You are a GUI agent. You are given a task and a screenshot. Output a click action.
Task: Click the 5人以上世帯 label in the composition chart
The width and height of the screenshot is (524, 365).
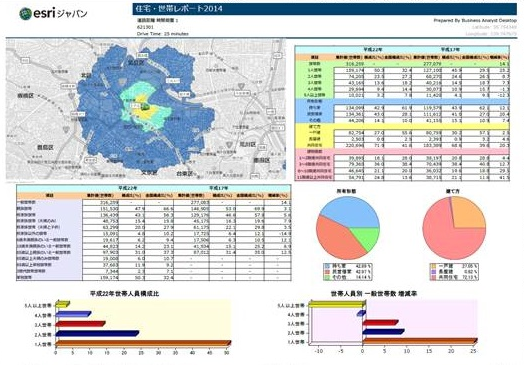click(39, 305)
